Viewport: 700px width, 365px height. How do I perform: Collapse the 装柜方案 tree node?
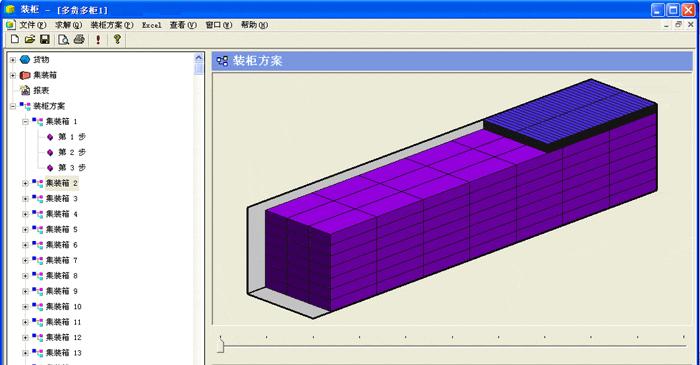click(x=13, y=106)
